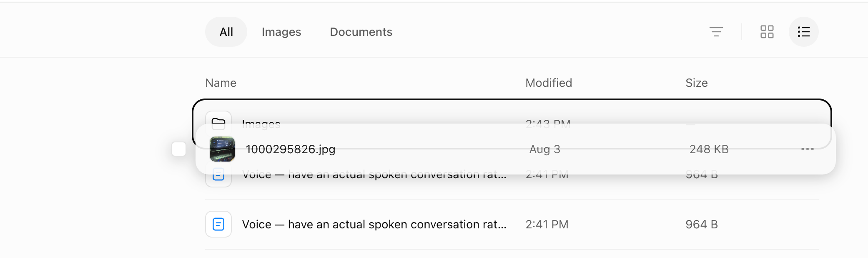Image resolution: width=868 pixels, height=258 pixels.
Task: Show the Documents tab
Action: [x=361, y=32]
